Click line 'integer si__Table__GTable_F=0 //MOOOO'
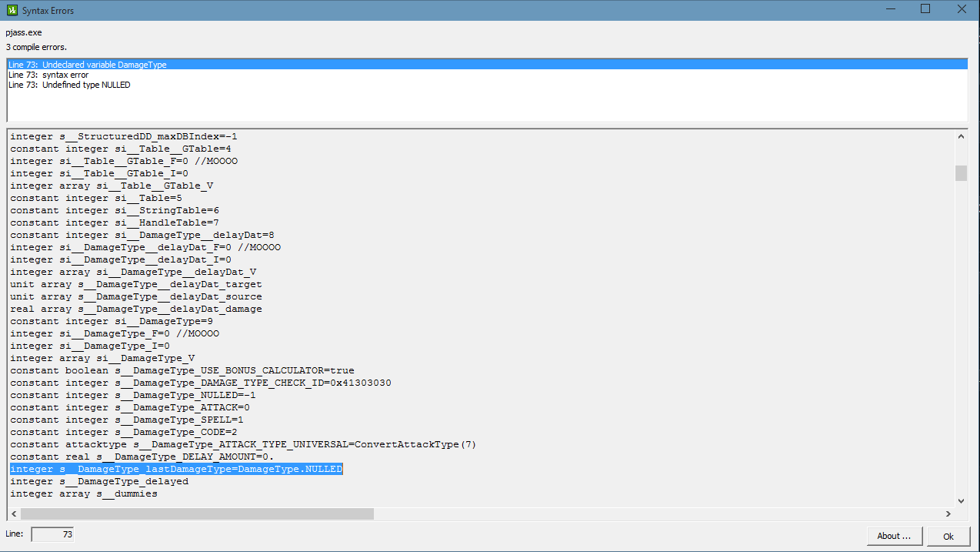980x552 pixels. click(x=124, y=161)
